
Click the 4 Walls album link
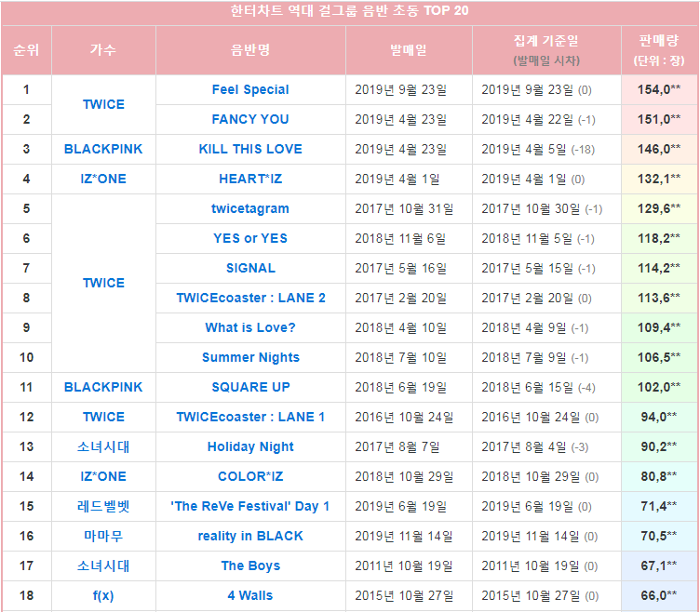(x=250, y=595)
